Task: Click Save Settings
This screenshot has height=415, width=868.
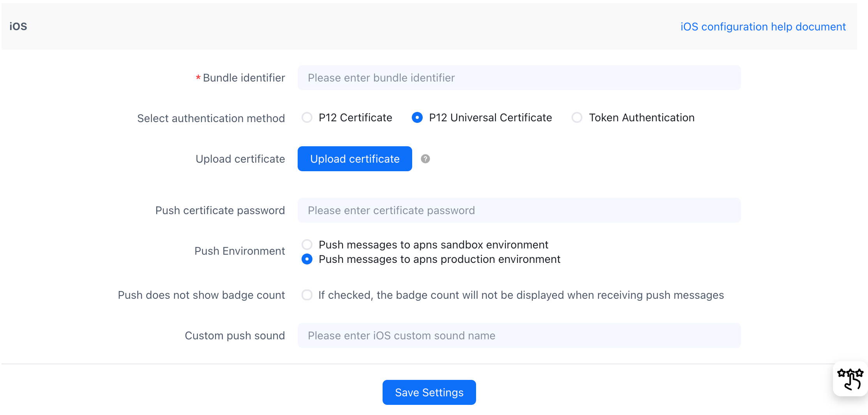Action: coord(429,392)
